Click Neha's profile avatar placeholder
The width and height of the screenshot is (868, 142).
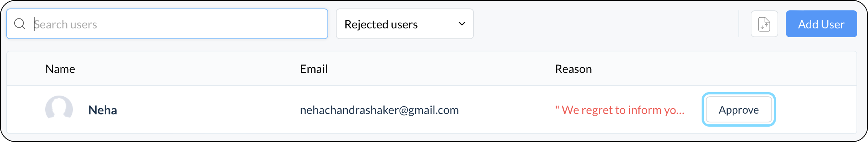coord(59,109)
